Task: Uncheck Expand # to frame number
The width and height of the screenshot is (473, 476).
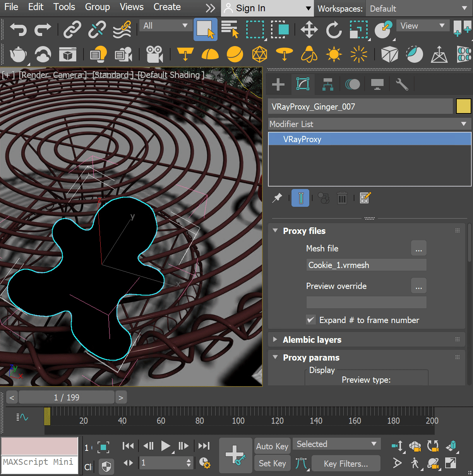Action: [x=311, y=320]
